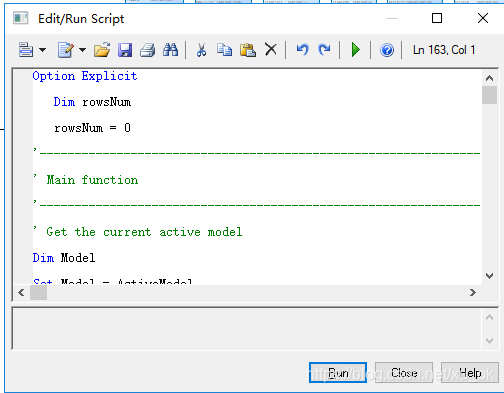Open a script file with folder icon
This screenshot has height=393, width=504.
pos(102,50)
